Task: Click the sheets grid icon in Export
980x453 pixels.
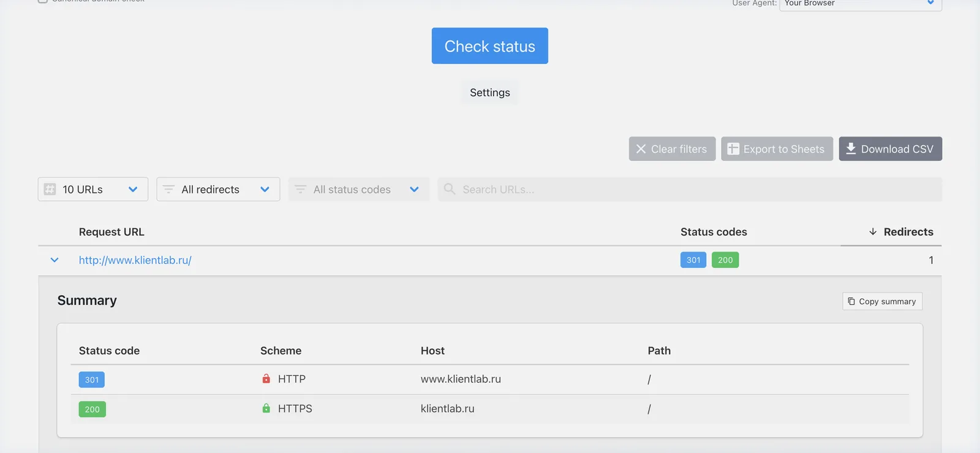Action: [733, 149]
